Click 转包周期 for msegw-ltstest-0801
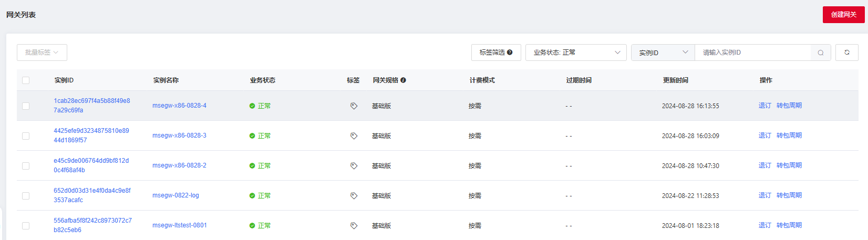This screenshot has width=868, height=240. click(x=789, y=225)
